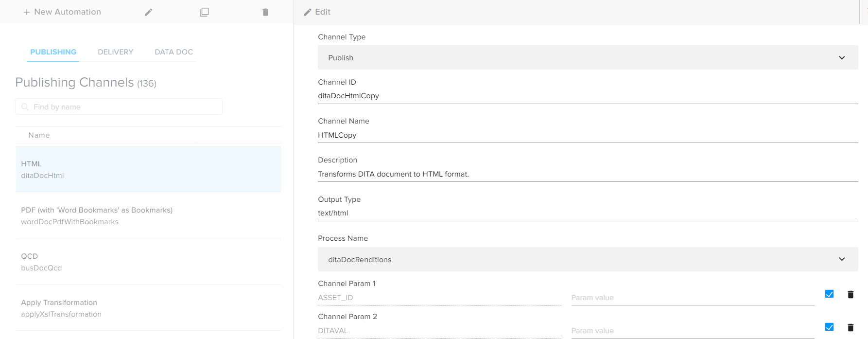Toggle the Channel Param 1 checkbox
The height and width of the screenshot is (339, 868).
click(x=829, y=294)
